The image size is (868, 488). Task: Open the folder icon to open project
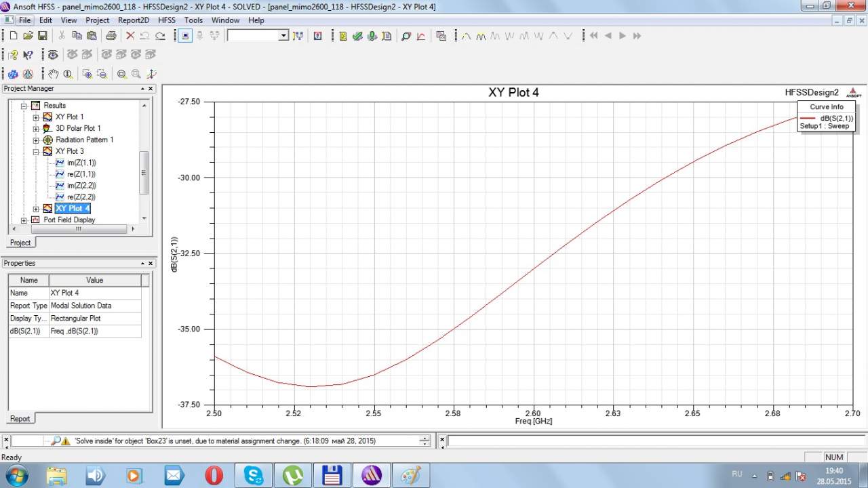pos(28,36)
